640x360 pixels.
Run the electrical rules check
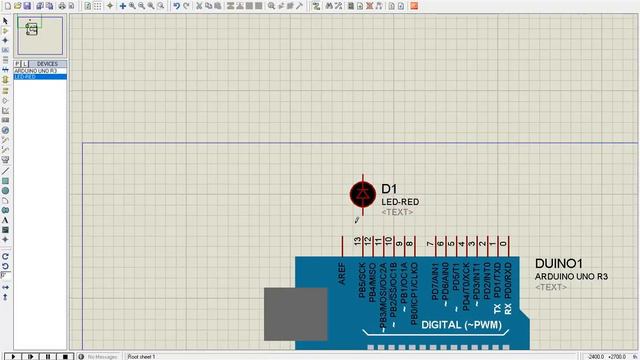point(401,6)
